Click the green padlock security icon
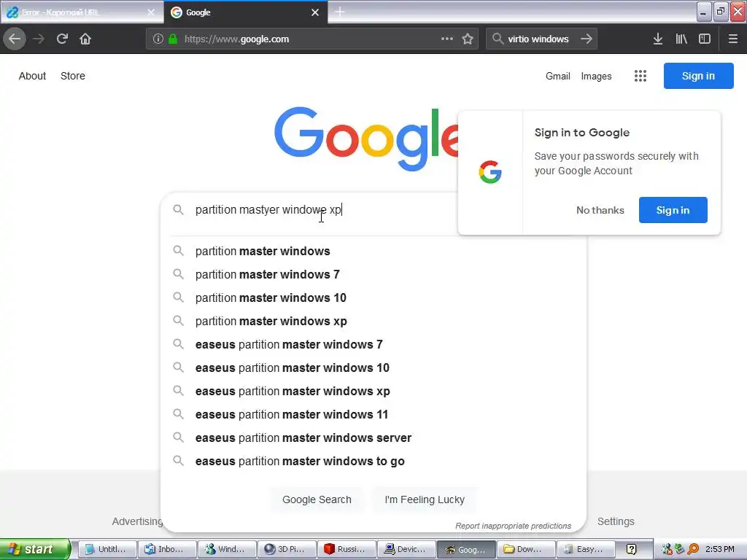Image resolution: width=747 pixels, height=560 pixels. tap(173, 39)
